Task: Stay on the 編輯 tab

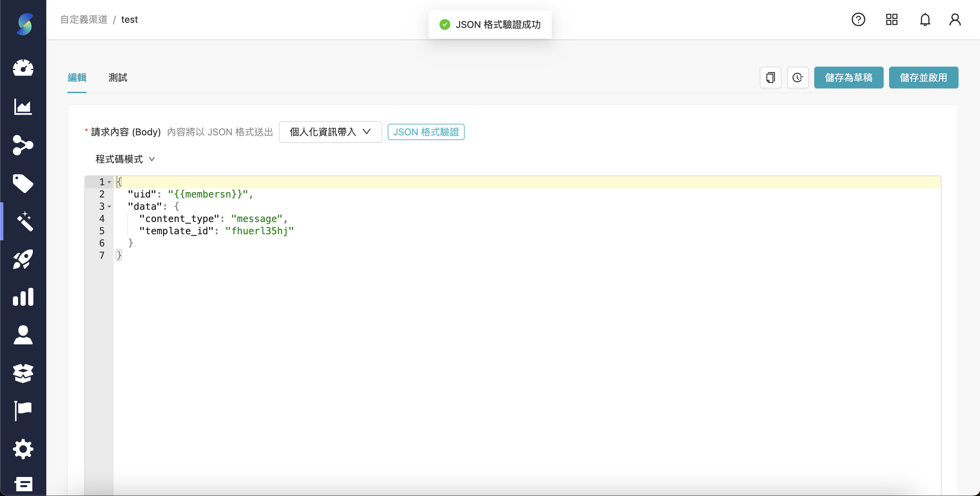Action: click(77, 78)
